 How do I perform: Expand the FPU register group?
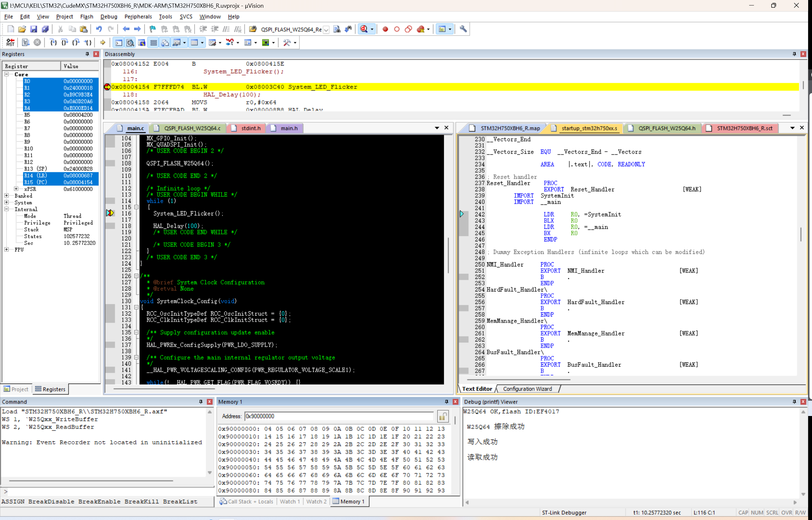coord(6,249)
